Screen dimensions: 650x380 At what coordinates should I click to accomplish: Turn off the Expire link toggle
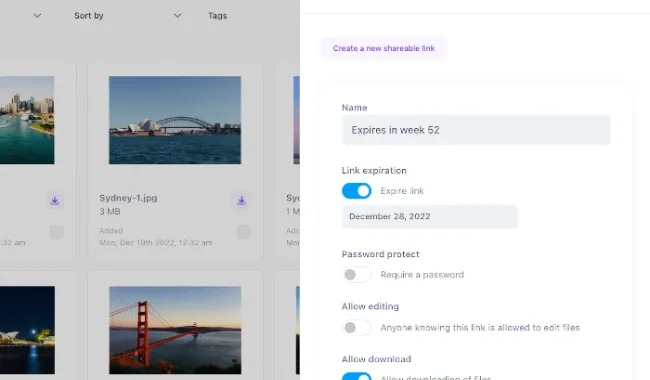pos(357,191)
